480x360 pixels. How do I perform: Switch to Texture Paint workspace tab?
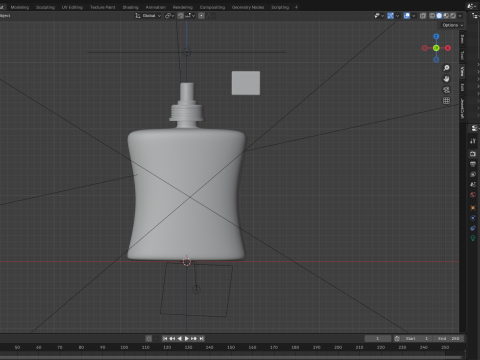tap(103, 7)
